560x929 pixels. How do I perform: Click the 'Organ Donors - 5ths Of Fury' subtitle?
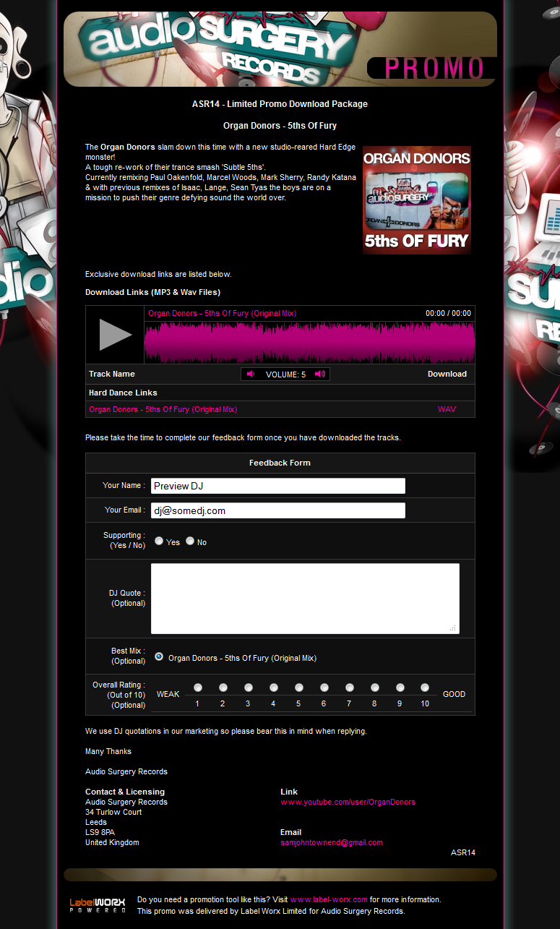(x=280, y=126)
